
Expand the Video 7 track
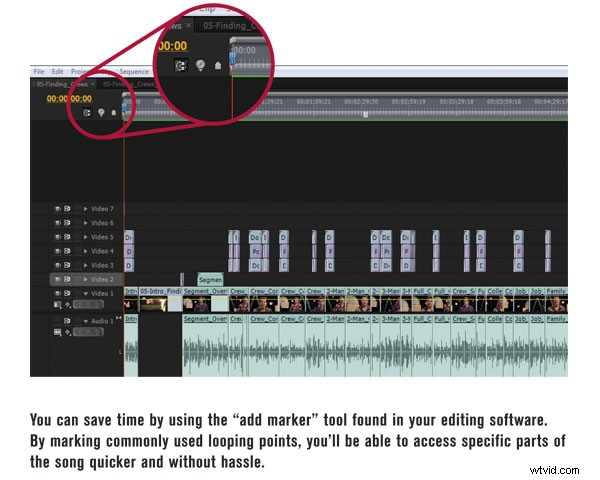[x=86, y=209]
